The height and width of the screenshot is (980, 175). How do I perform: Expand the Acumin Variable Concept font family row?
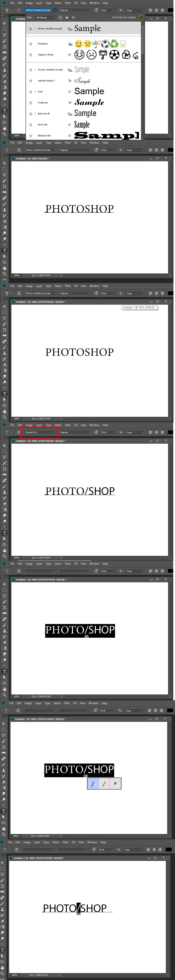[x=35, y=70]
